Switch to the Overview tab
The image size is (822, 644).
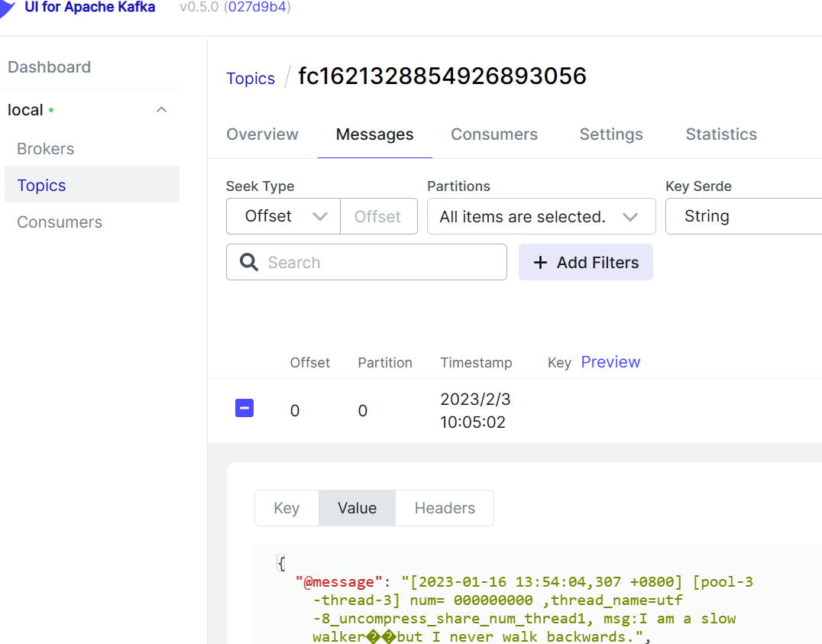tap(262, 134)
